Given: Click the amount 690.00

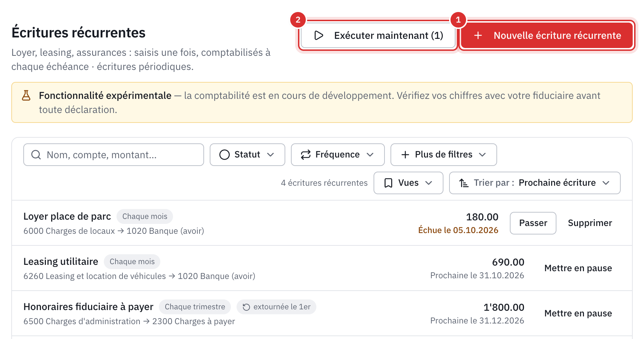Looking at the screenshot, I should [508, 262].
